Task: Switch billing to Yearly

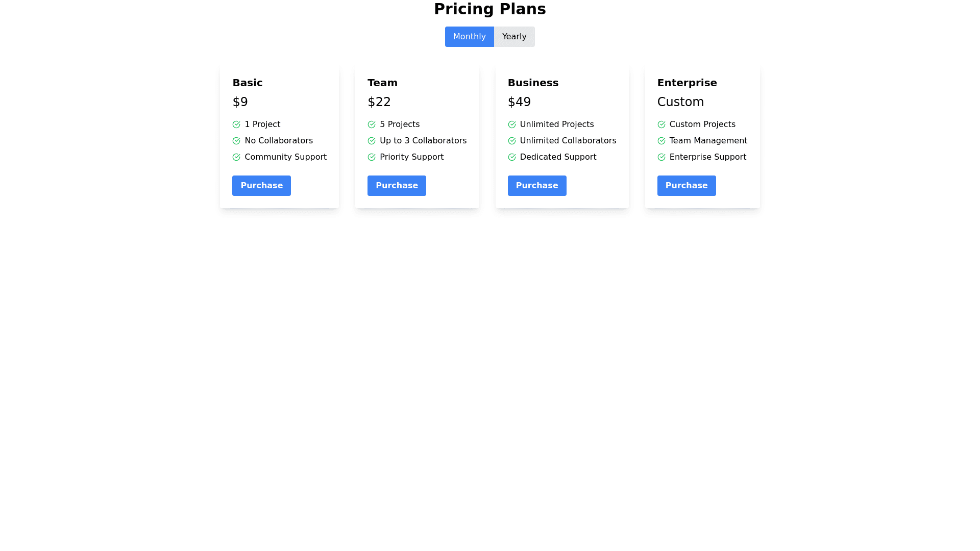Action: [x=514, y=37]
